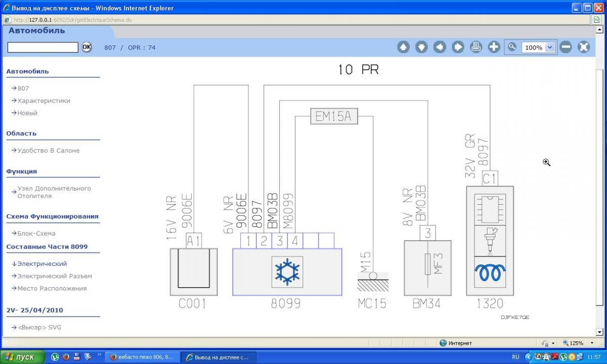This screenshot has width=607, height=364.
Task: Open the Характеристики link
Action: tap(44, 101)
